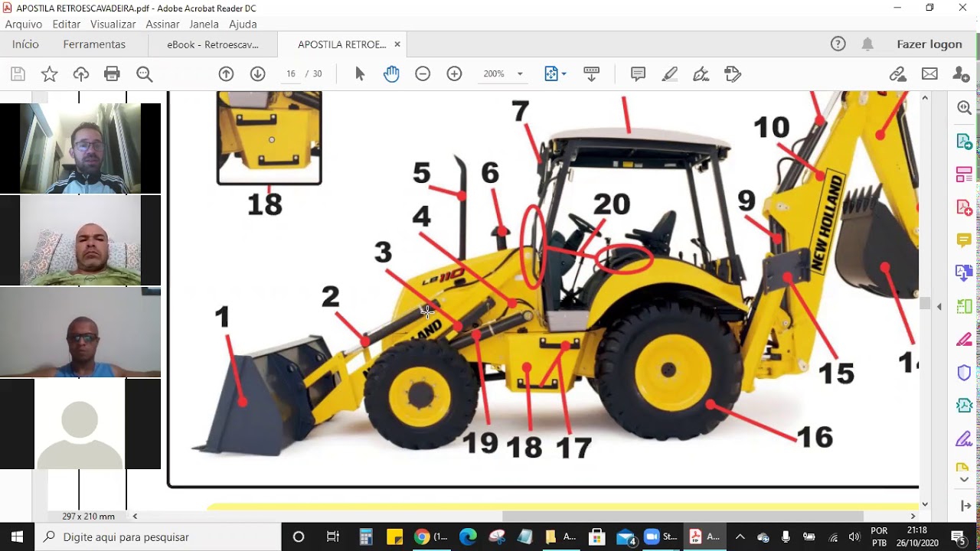Screen dimensions: 980x551
Task: Select the highlight pen tool
Action: pos(670,74)
